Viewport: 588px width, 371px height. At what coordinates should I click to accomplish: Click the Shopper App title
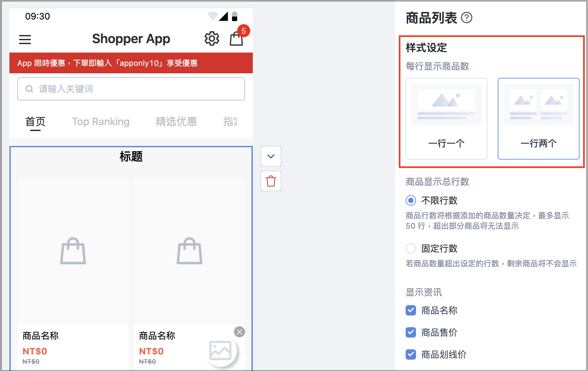[131, 39]
